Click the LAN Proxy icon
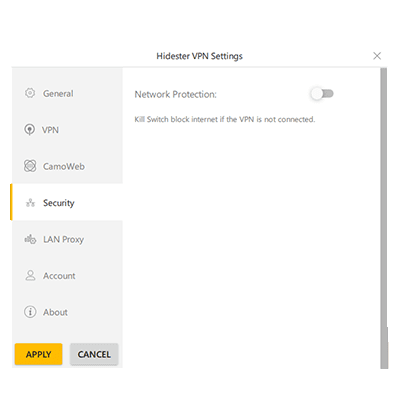The width and height of the screenshot is (400, 416). (30, 239)
